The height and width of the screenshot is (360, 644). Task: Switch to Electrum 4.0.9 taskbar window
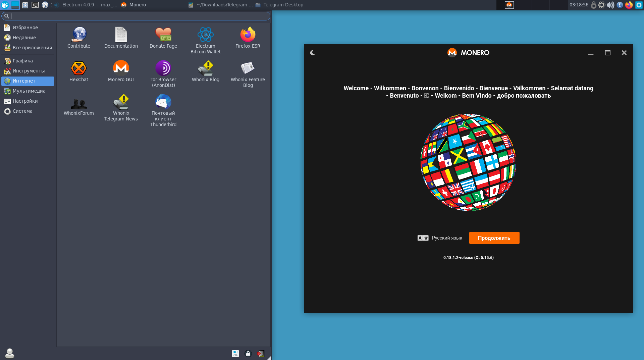(86, 5)
